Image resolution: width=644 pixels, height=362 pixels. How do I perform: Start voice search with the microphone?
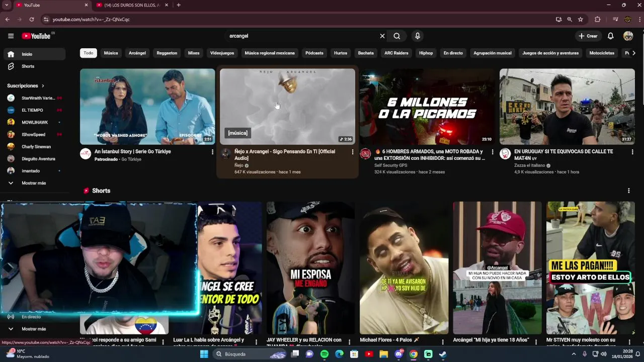point(417,36)
